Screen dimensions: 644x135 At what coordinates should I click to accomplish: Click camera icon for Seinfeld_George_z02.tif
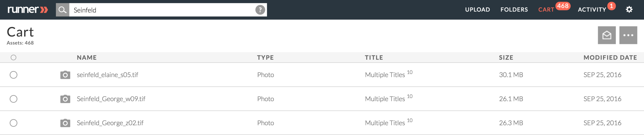pos(65,123)
